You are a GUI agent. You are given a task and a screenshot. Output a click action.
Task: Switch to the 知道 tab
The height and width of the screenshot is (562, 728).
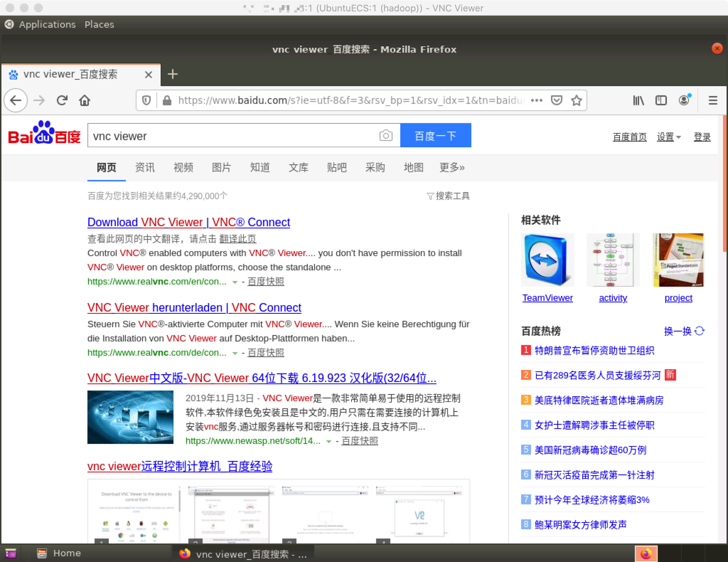coord(260,167)
